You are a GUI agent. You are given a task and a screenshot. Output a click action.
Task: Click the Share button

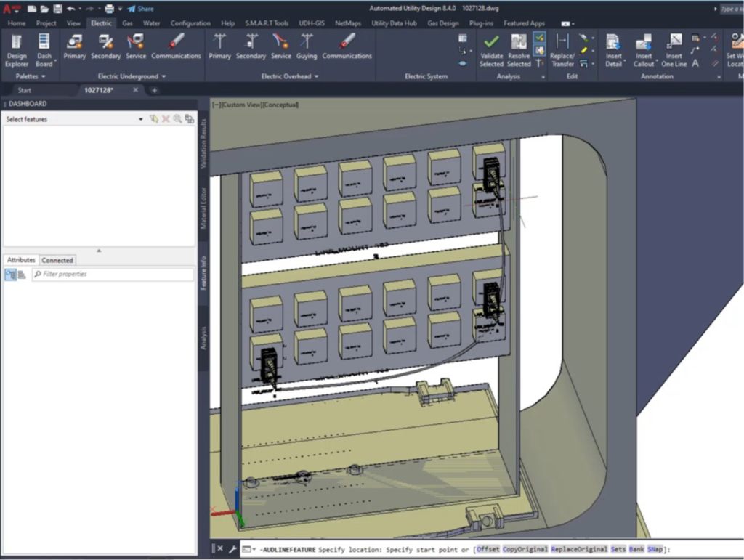(x=141, y=9)
